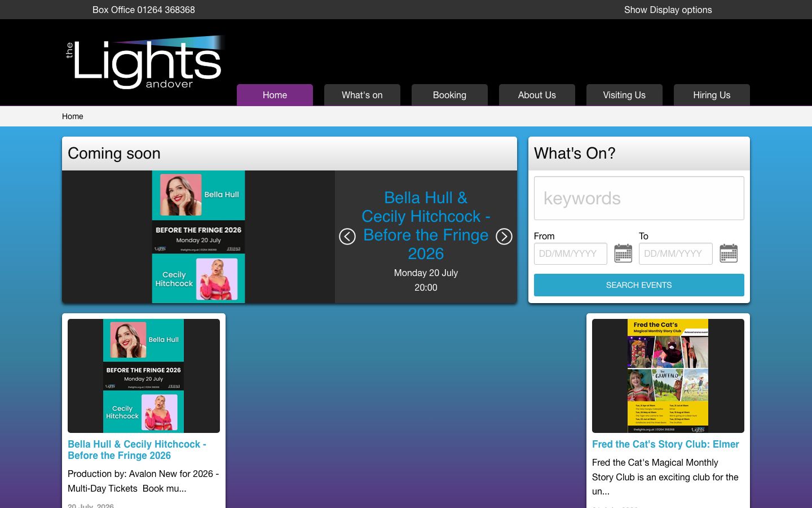Open the Home tab
812x508 pixels.
[275, 95]
